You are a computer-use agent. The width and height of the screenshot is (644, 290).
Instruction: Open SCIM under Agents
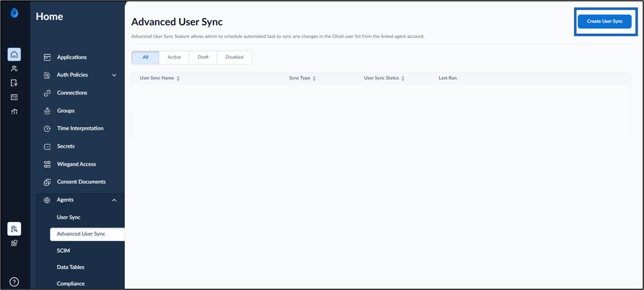click(63, 250)
